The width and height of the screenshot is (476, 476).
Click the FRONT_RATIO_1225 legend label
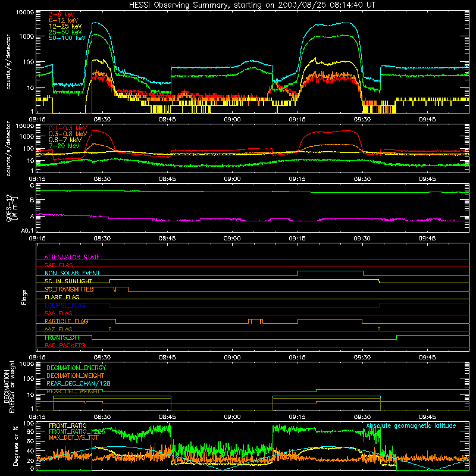(77, 431)
